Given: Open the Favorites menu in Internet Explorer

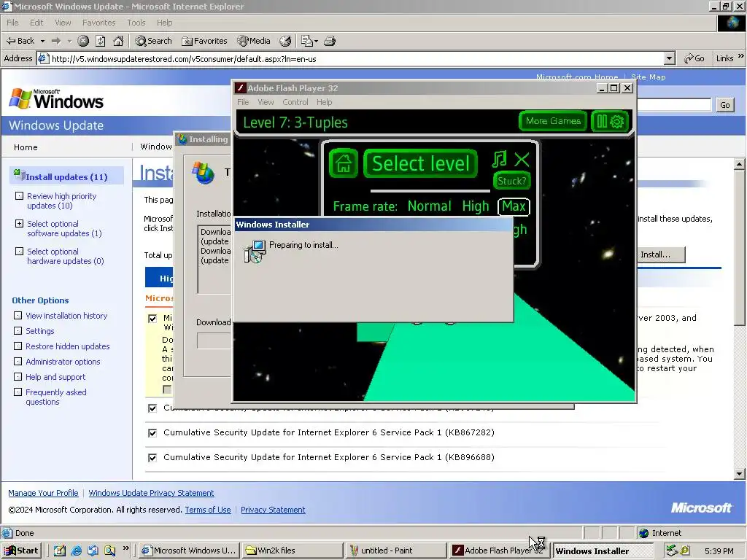Looking at the screenshot, I should coord(98,23).
